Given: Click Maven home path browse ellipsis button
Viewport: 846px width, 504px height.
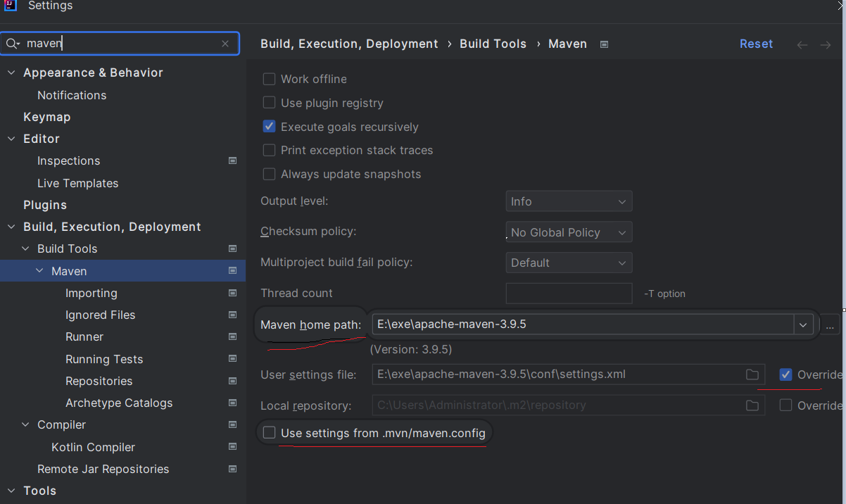Looking at the screenshot, I should [831, 325].
